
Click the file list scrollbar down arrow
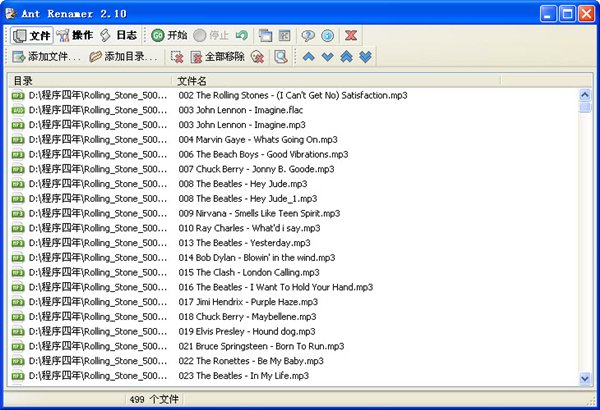(x=585, y=379)
